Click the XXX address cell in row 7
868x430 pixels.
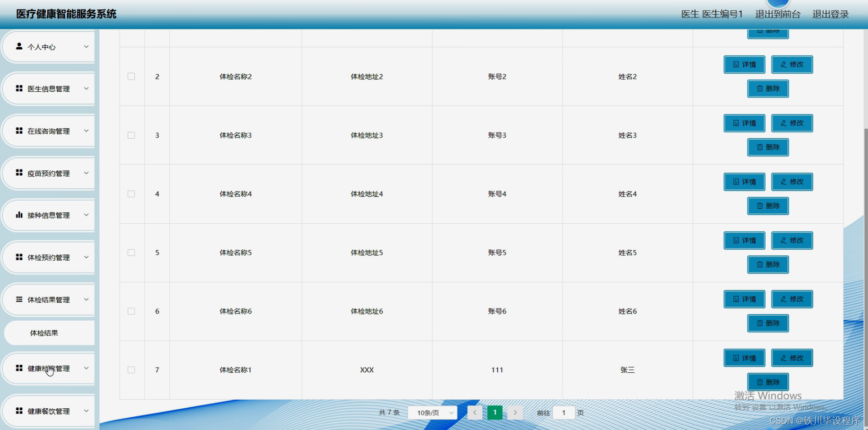(x=367, y=370)
